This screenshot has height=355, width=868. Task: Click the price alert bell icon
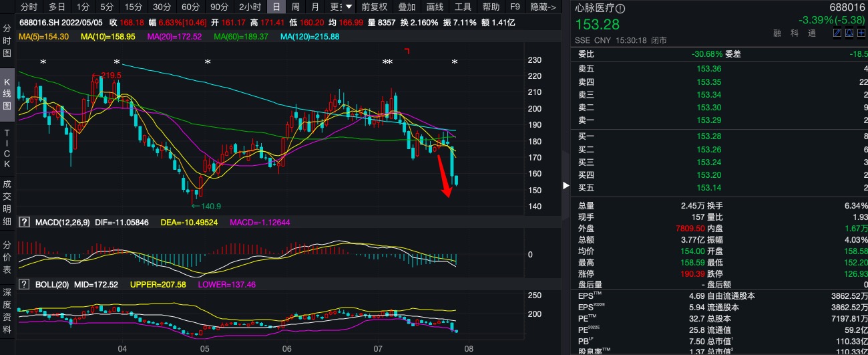click(x=849, y=33)
